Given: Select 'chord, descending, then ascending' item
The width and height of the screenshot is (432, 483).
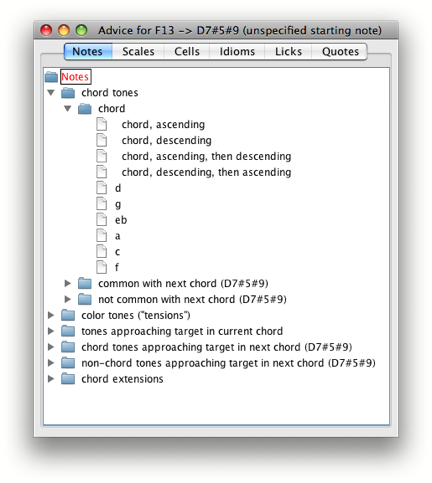Looking at the screenshot, I should (206, 172).
